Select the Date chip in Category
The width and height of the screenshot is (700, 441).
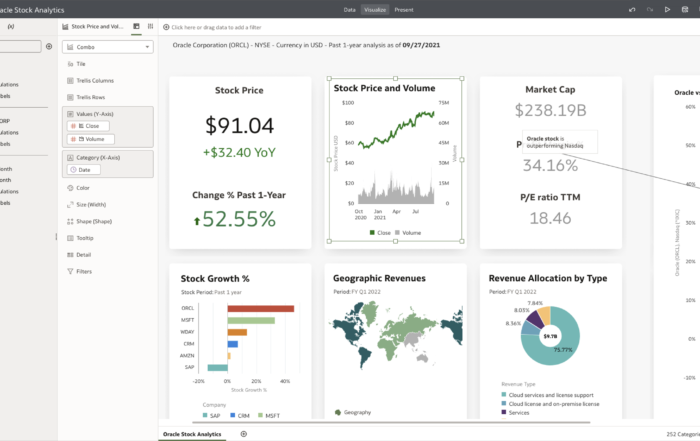pyautogui.click(x=83, y=170)
